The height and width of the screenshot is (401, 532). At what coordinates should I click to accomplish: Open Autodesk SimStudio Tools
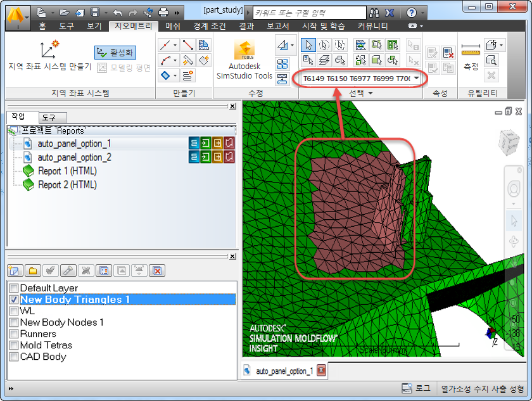[244, 60]
